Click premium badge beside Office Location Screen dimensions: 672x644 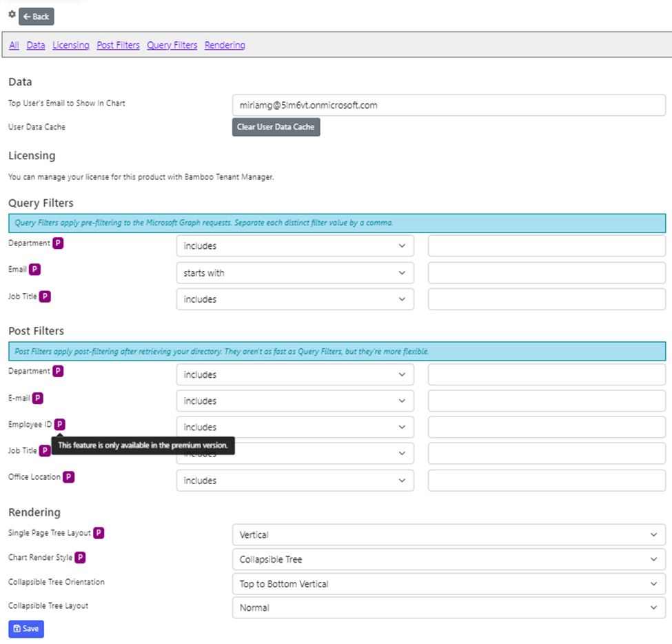pos(69,477)
